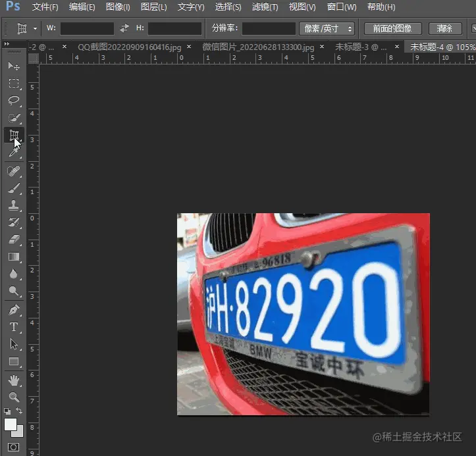Close the 微信图片_20220628133300.jpg tab
This screenshot has width=476, height=456.
(x=322, y=47)
